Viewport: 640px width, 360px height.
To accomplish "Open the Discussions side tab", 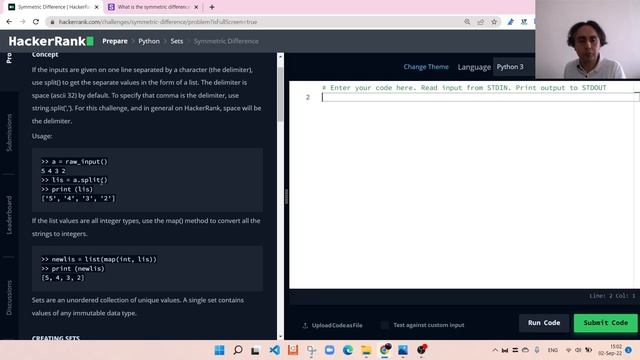I will click(9, 298).
